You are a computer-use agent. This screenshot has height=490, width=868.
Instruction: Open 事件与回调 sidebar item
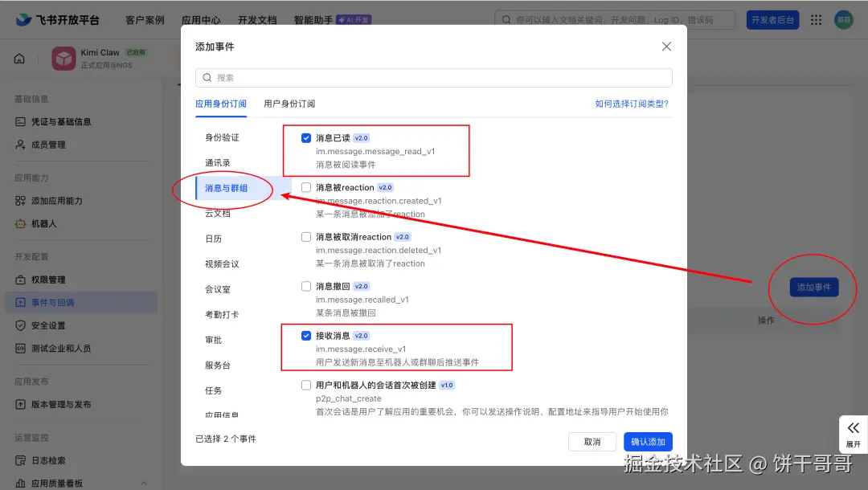coord(81,303)
